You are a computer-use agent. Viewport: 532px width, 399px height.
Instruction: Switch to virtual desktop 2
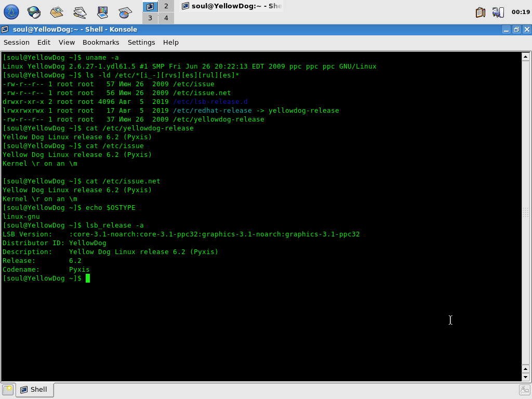click(166, 6)
